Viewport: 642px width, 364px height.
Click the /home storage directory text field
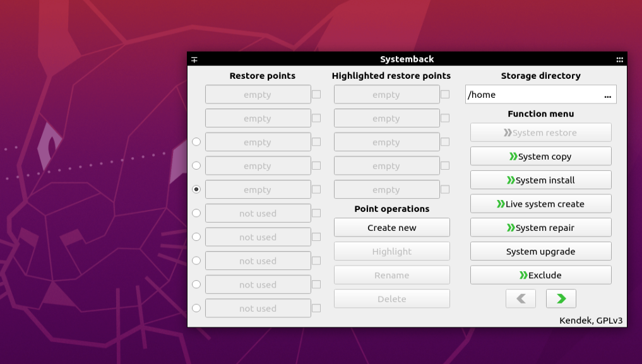tap(533, 95)
